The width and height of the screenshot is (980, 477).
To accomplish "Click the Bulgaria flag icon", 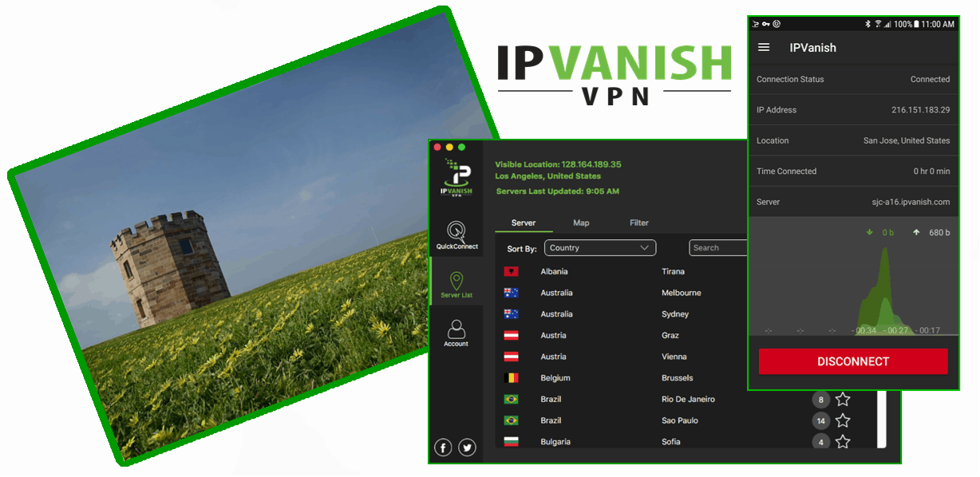I will point(511,442).
